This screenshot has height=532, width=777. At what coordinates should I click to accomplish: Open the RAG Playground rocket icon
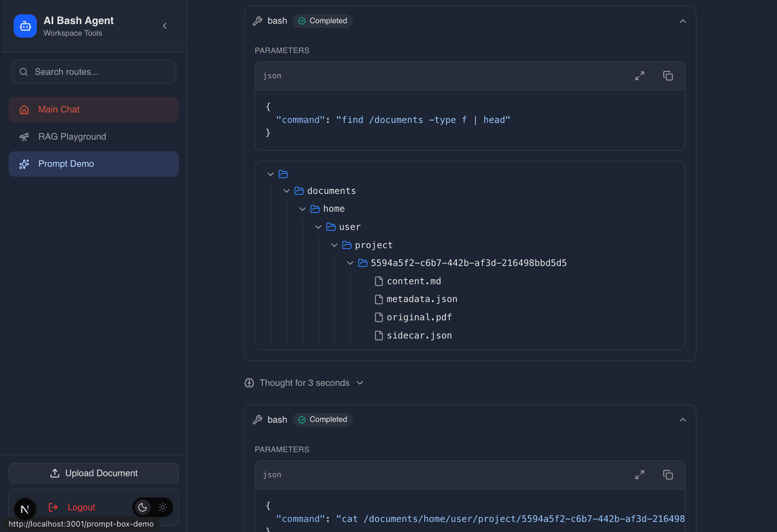(24, 136)
